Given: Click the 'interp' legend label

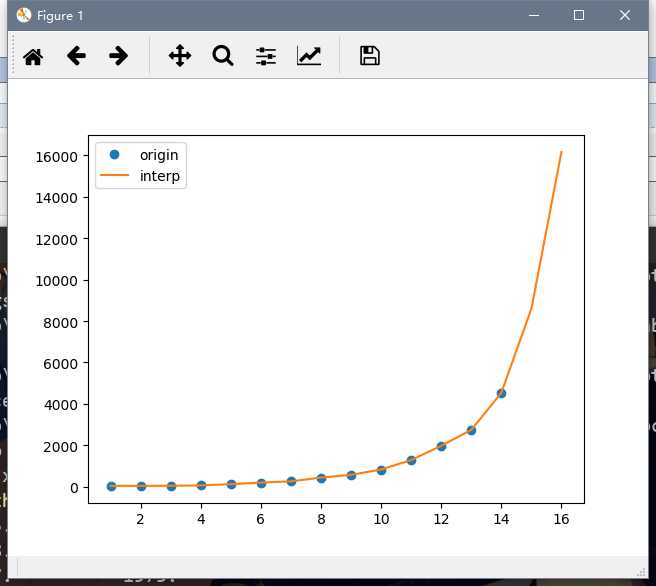Looking at the screenshot, I should tap(160, 176).
